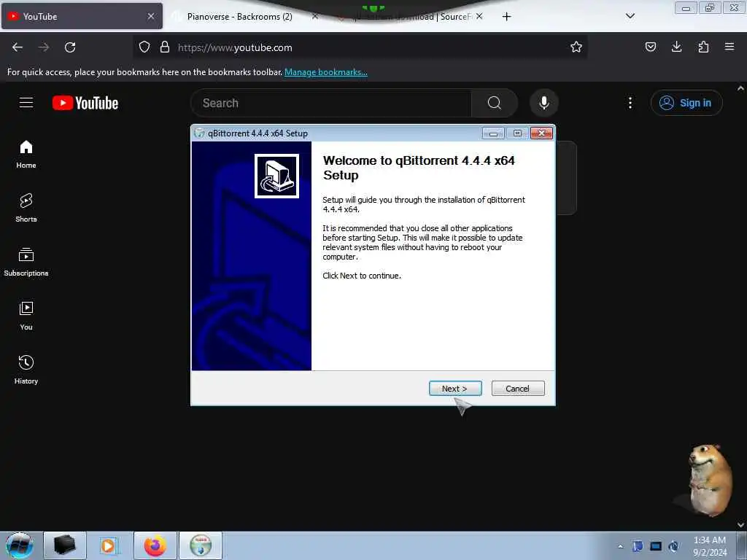Cancel the qBittorrent Setup wizard
The image size is (747, 560).
(517, 389)
